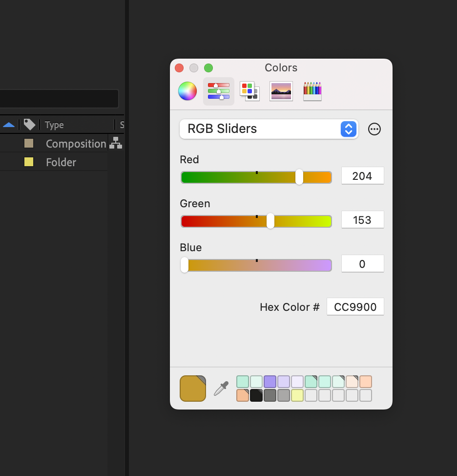Open the Image Palettes picker
Image resolution: width=457 pixels, height=476 pixels.
(x=281, y=91)
